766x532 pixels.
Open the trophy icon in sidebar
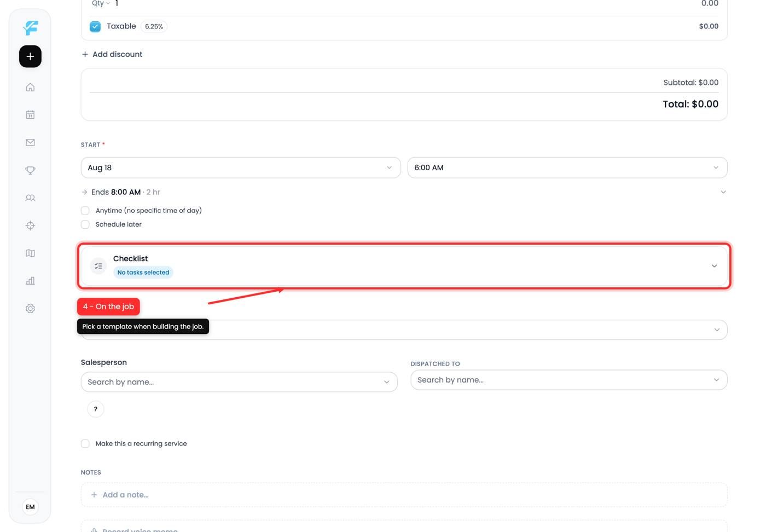click(x=30, y=170)
